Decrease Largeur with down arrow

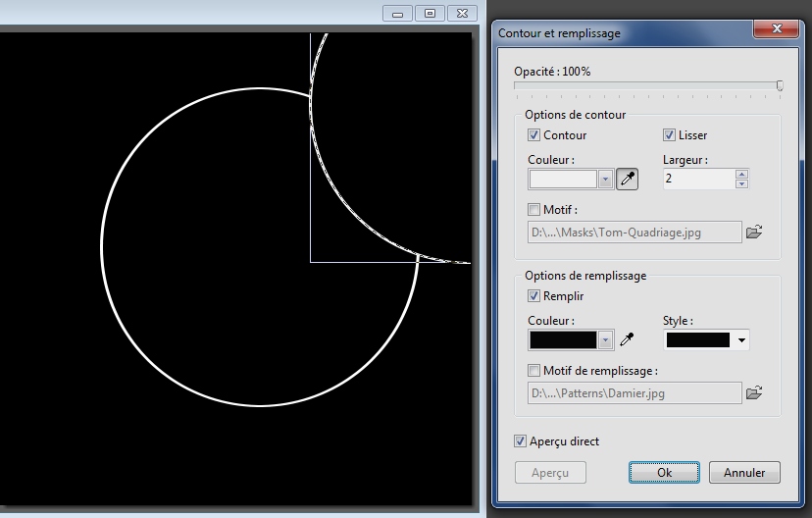coord(741,183)
